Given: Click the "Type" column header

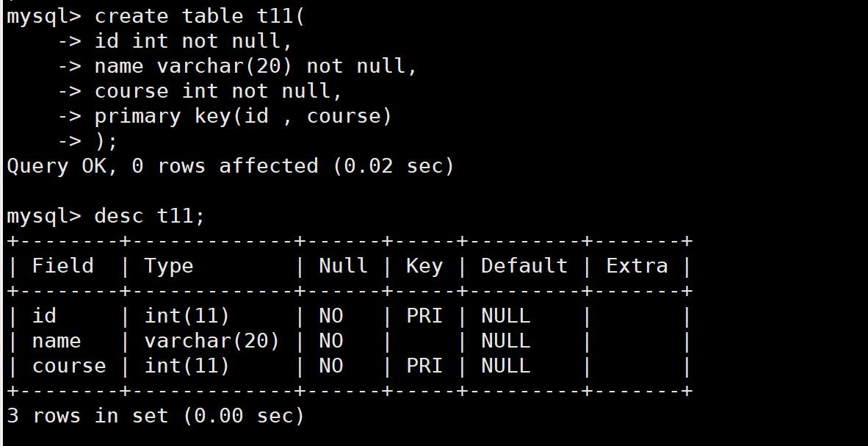Looking at the screenshot, I should tap(168, 265).
